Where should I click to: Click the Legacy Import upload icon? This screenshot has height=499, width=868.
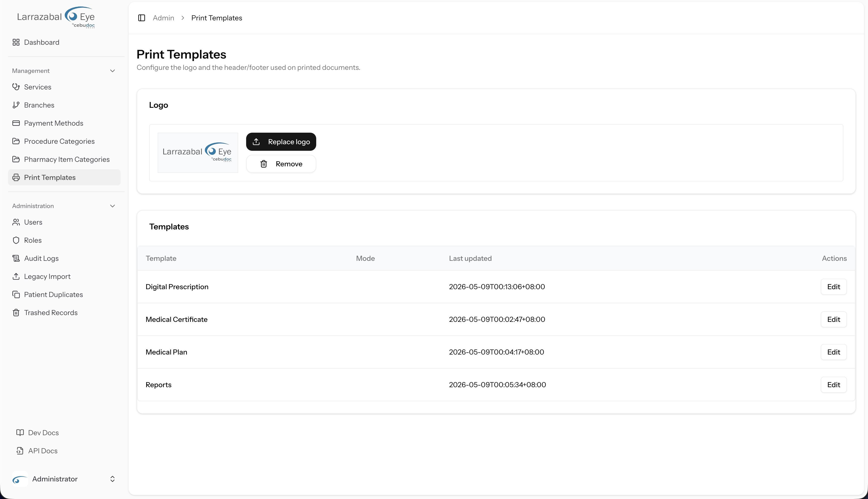(16, 276)
